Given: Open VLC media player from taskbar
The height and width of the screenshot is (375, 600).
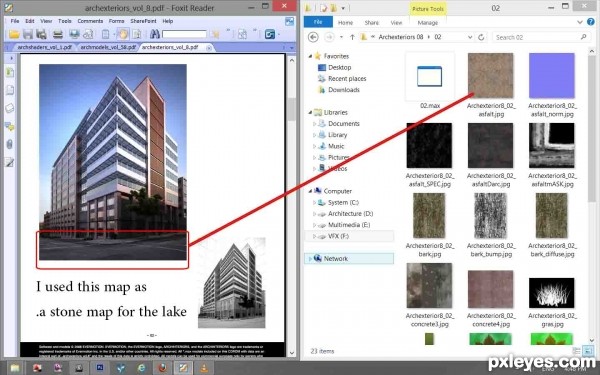Looking at the screenshot, I should click(x=204, y=368).
